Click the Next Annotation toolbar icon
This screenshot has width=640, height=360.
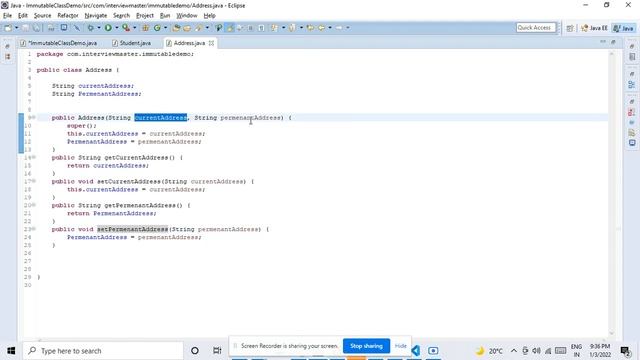274,28
